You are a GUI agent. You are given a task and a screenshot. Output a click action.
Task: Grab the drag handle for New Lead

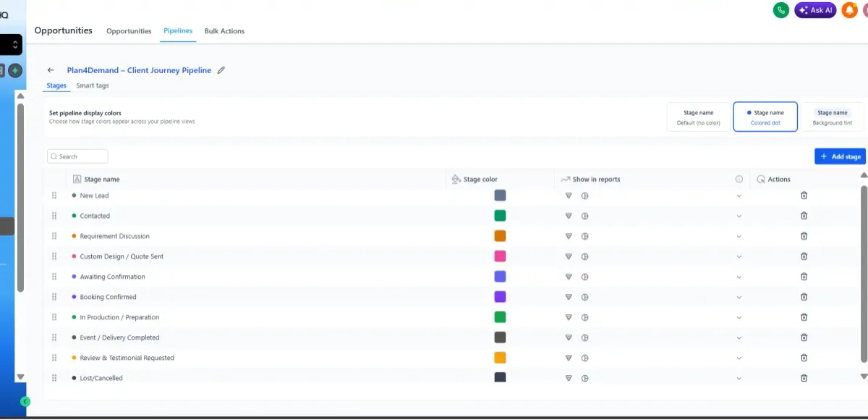54,196
